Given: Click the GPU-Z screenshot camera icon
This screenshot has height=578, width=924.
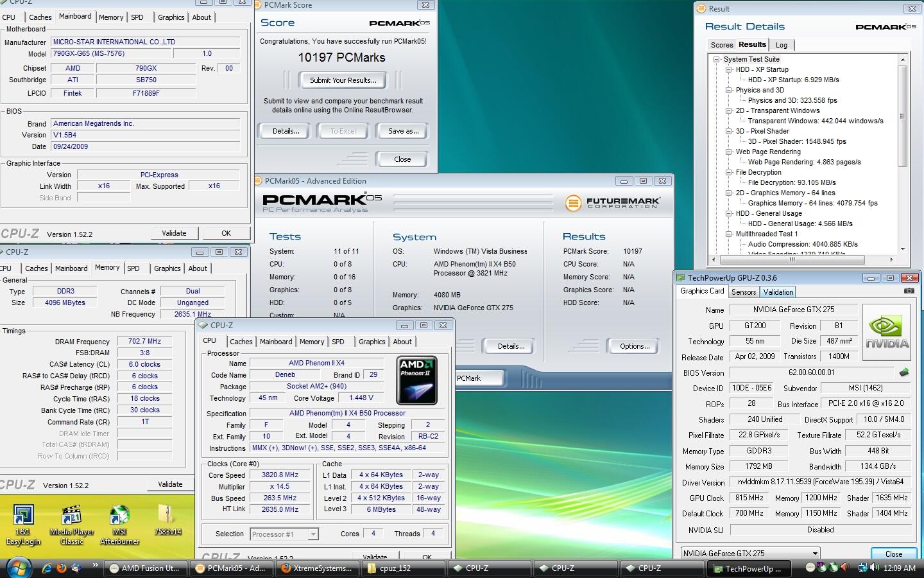Looking at the screenshot, I should click(x=909, y=291).
